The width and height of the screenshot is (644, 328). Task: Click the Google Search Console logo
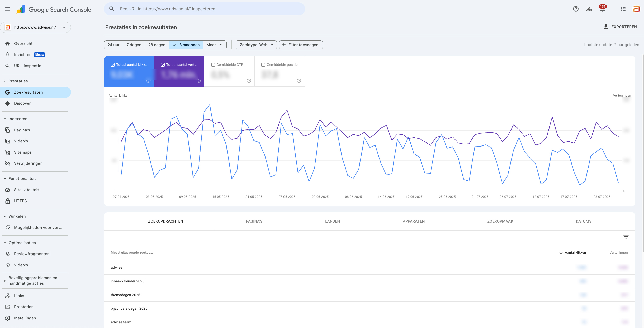pos(54,9)
